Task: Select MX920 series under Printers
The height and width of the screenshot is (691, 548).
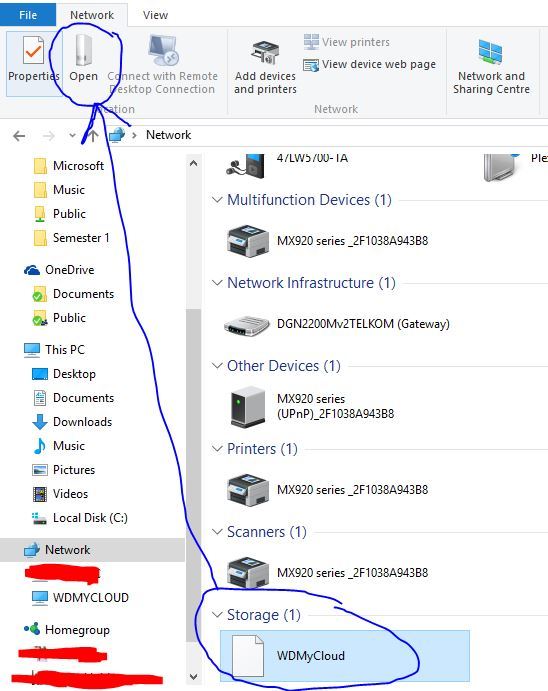Action: coord(327,490)
